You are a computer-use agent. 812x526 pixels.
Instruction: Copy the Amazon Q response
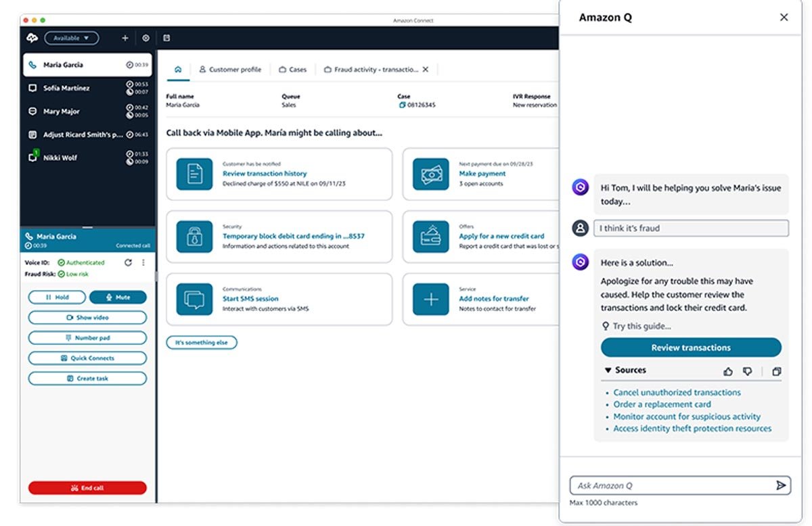pyautogui.click(x=776, y=371)
